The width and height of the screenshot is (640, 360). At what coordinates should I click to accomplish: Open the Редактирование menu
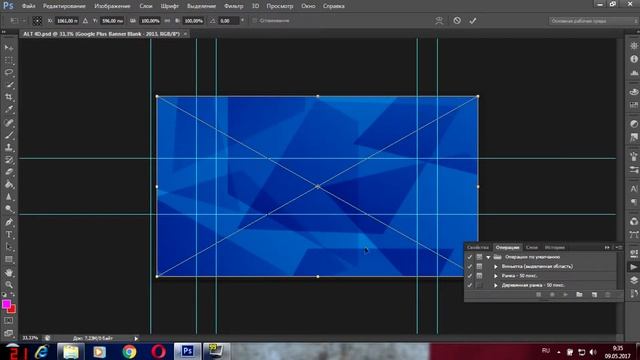pyautogui.click(x=64, y=6)
